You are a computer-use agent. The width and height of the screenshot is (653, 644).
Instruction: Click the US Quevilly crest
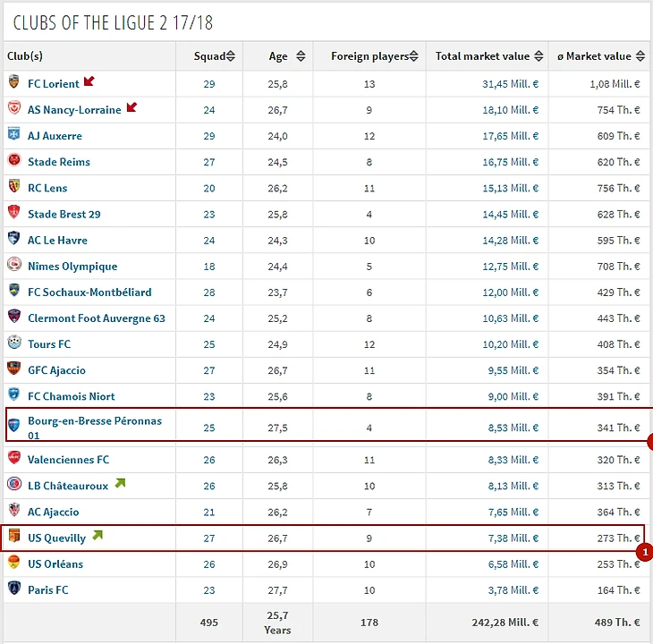(x=13, y=536)
